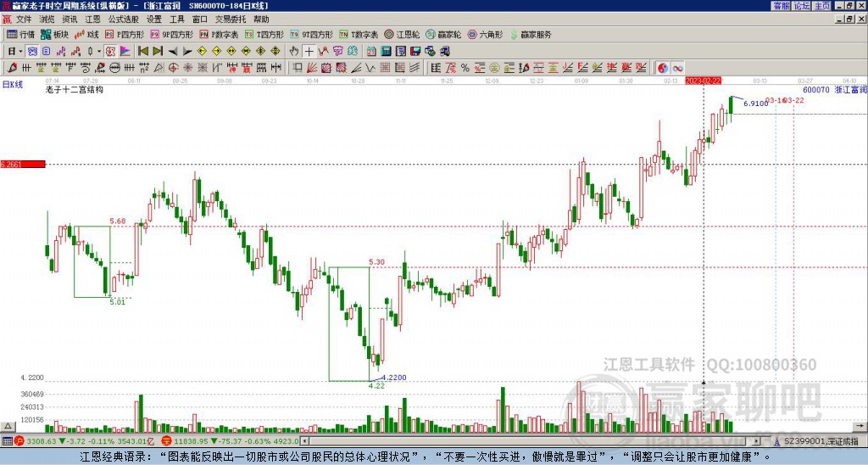This screenshot has width=868, height=465.
Task: Click the red floppy save icon
Action: (415, 51)
